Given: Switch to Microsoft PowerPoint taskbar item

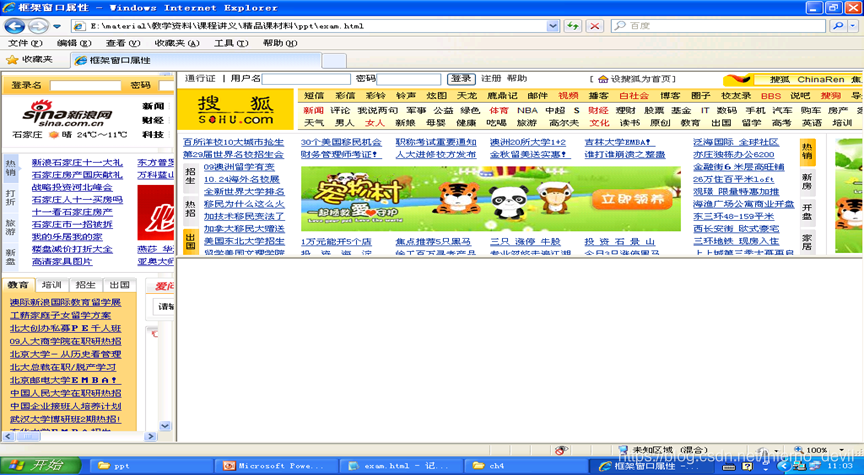Looking at the screenshot, I should tap(274, 466).
